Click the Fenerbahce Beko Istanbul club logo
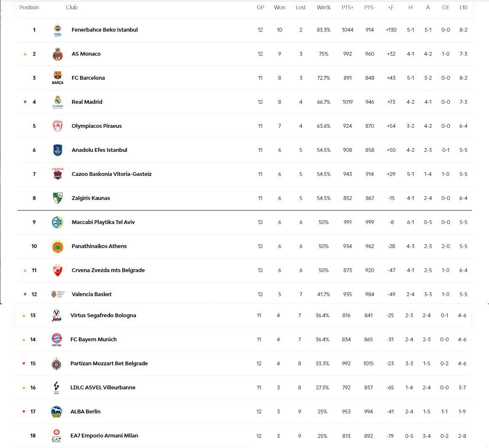Image resolution: width=489 pixels, height=448 pixels. coord(58,30)
